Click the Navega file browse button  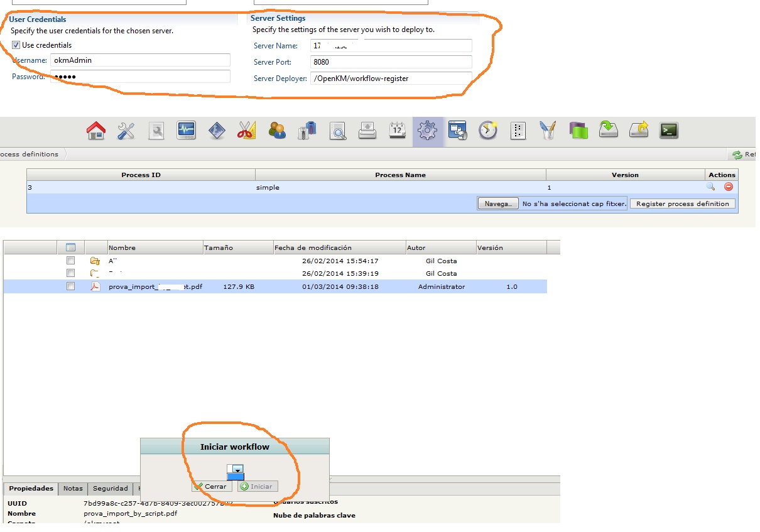coord(498,204)
